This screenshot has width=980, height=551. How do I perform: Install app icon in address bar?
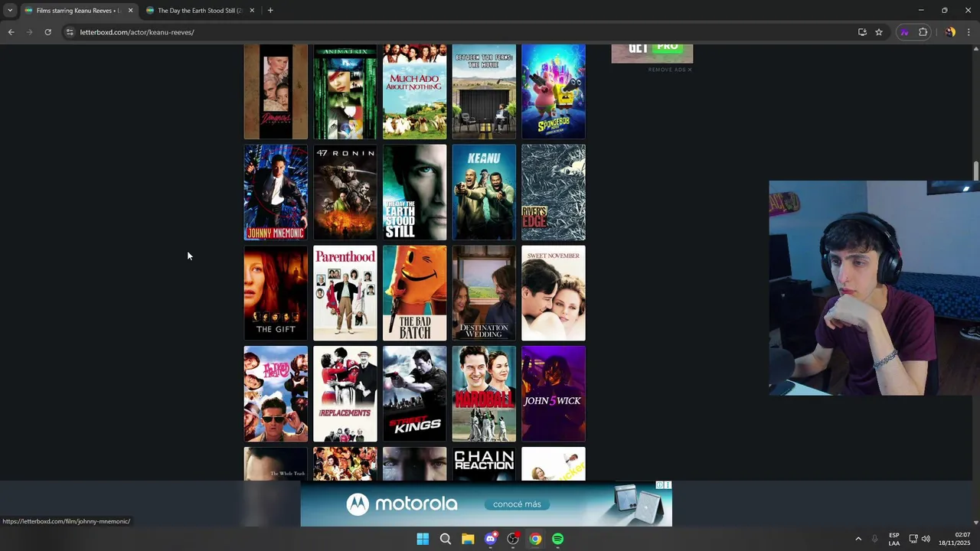[x=862, y=32]
